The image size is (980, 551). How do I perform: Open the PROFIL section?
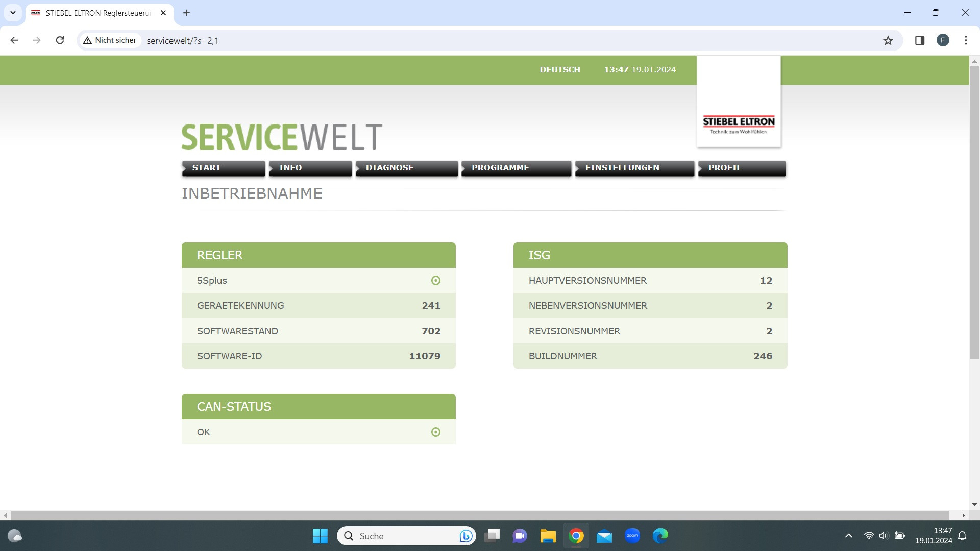point(741,168)
